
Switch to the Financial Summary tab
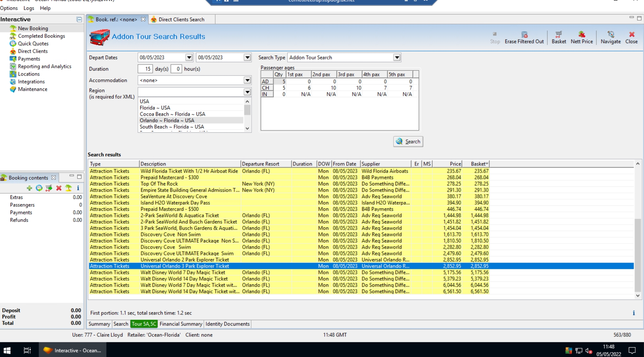181,324
